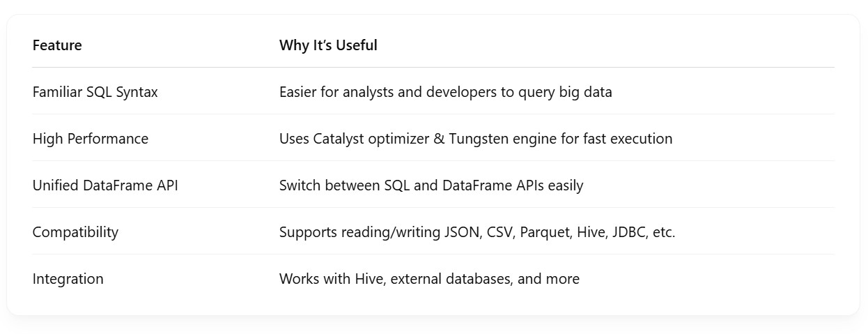This screenshot has height=334, width=868.
Task: Click 'Switch between SQL and DataFrame APIs easily'
Action: click(x=431, y=185)
